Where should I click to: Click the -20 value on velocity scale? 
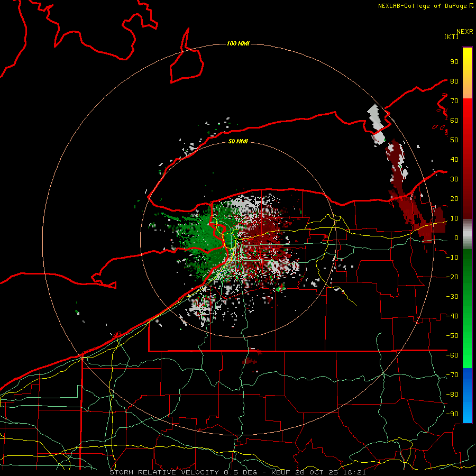pos(452,277)
